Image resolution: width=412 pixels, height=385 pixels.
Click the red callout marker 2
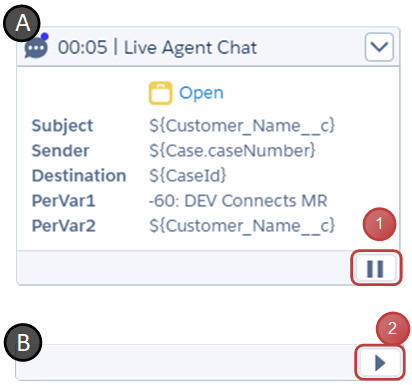[x=393, y=328]
